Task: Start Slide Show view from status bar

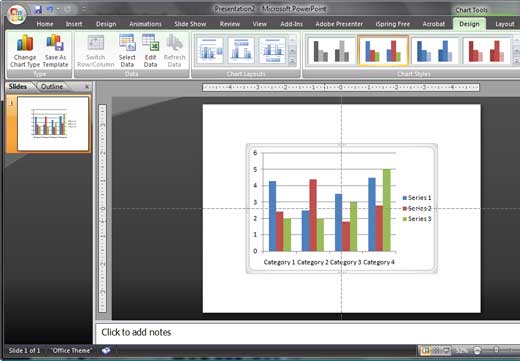Action: [x=446, y=351]
